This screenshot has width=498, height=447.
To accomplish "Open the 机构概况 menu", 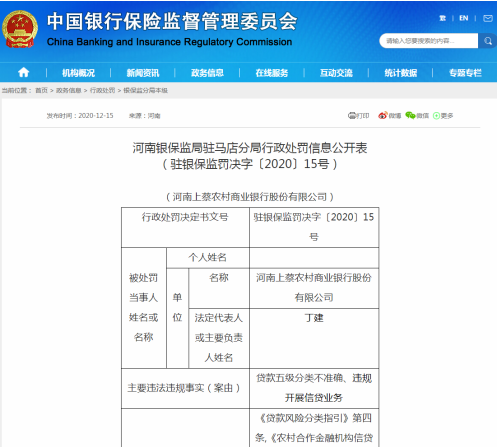I will pyautogui.click(x=78, y=73).
